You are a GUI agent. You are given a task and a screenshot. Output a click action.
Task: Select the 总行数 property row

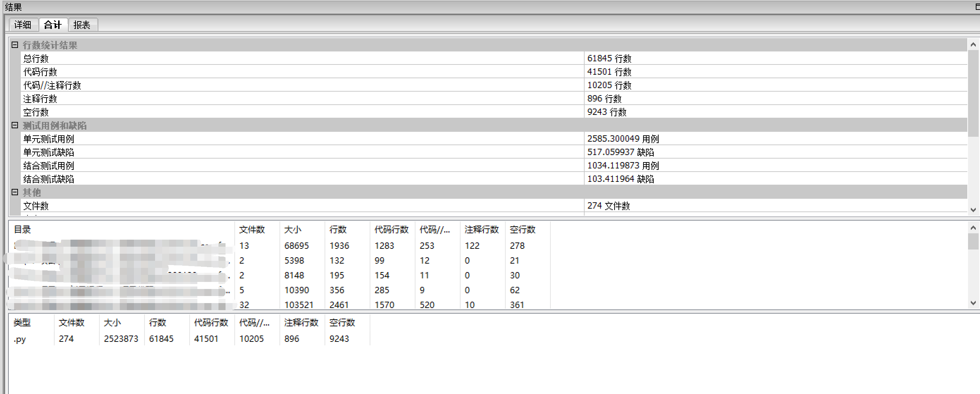point(36,59)
